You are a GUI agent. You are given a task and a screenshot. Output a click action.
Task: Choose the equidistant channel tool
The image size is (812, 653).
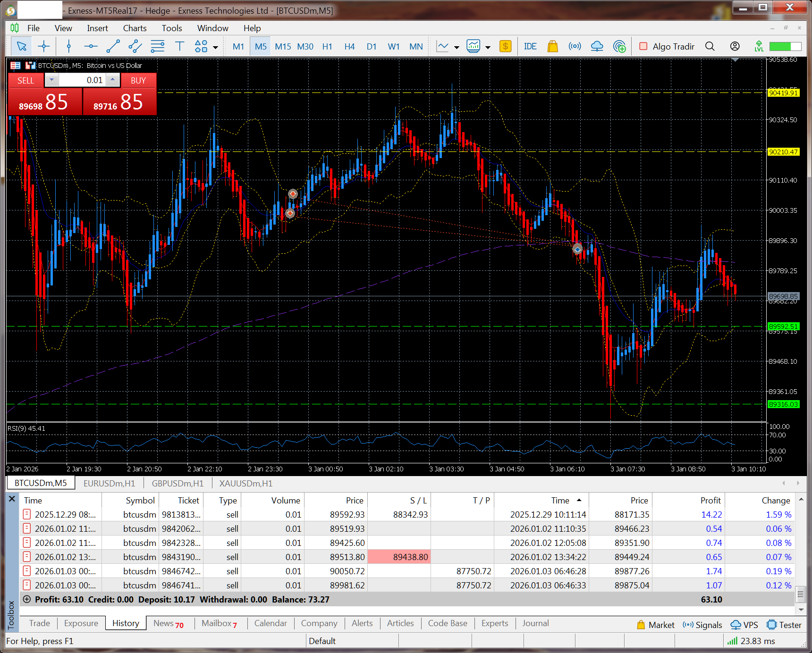(x=135, y=46)
